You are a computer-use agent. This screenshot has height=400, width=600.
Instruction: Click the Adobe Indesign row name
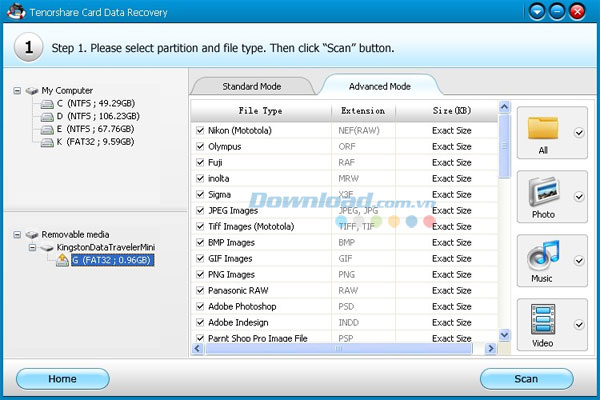[x=238, y=323]
